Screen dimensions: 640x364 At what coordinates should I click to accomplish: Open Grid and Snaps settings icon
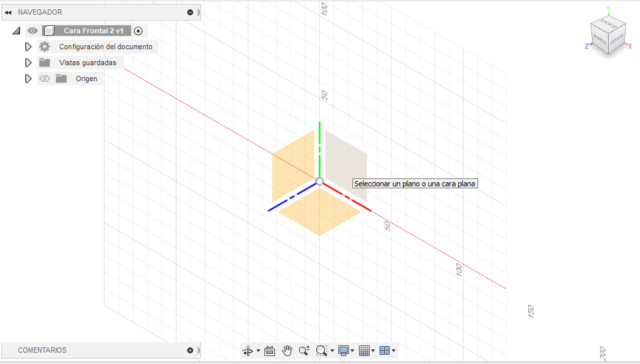coord(364,351)
